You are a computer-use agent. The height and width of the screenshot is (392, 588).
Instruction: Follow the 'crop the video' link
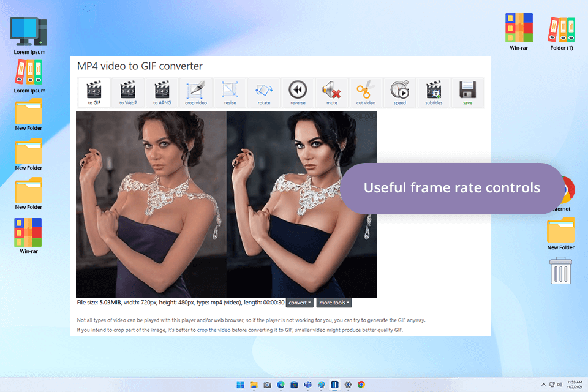click(x=214, y=330)
